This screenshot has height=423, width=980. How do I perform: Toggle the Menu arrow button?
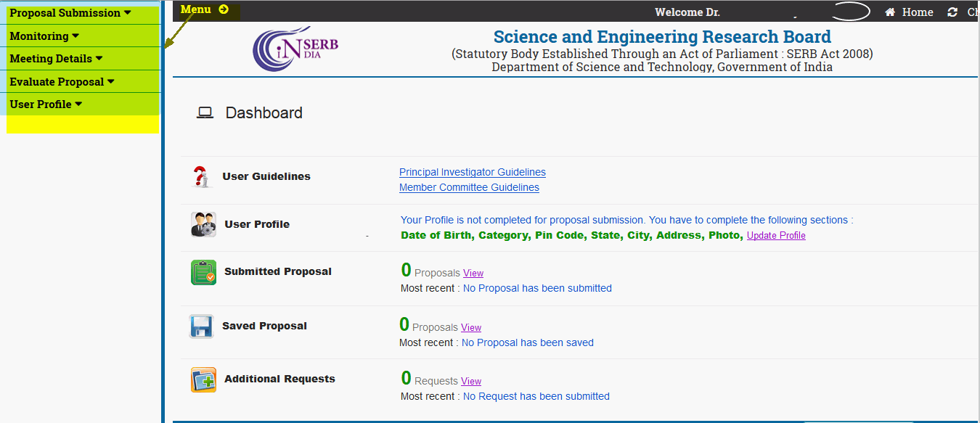[223, 9]
